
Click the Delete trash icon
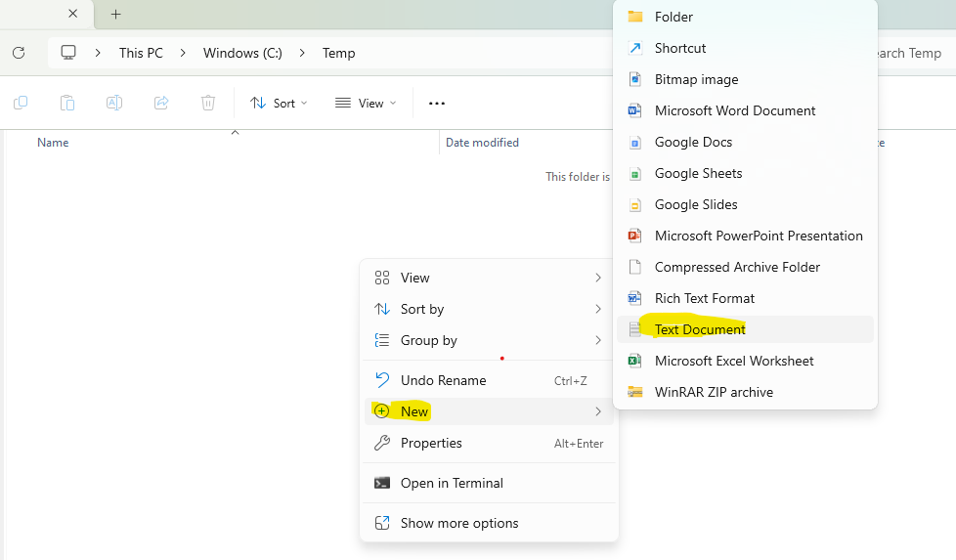point(208,103)
